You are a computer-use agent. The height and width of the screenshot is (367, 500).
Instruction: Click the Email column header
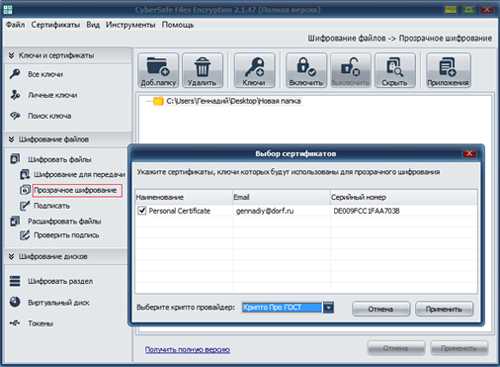281,197
